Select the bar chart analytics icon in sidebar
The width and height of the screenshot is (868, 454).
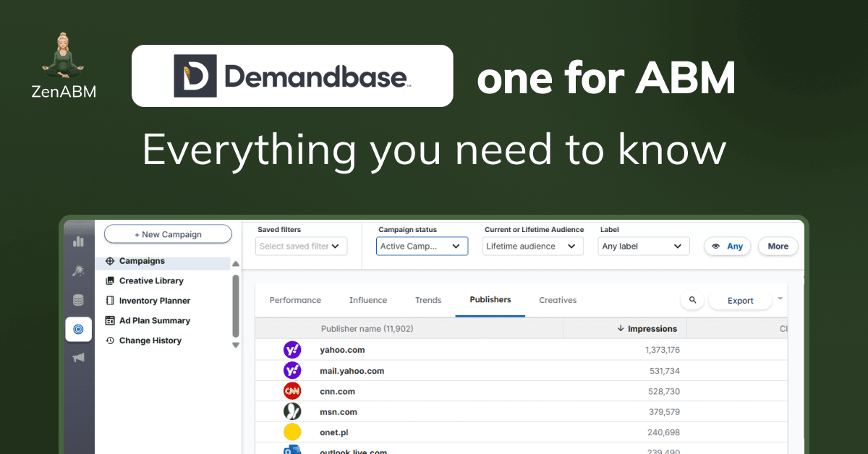(78, 241)
